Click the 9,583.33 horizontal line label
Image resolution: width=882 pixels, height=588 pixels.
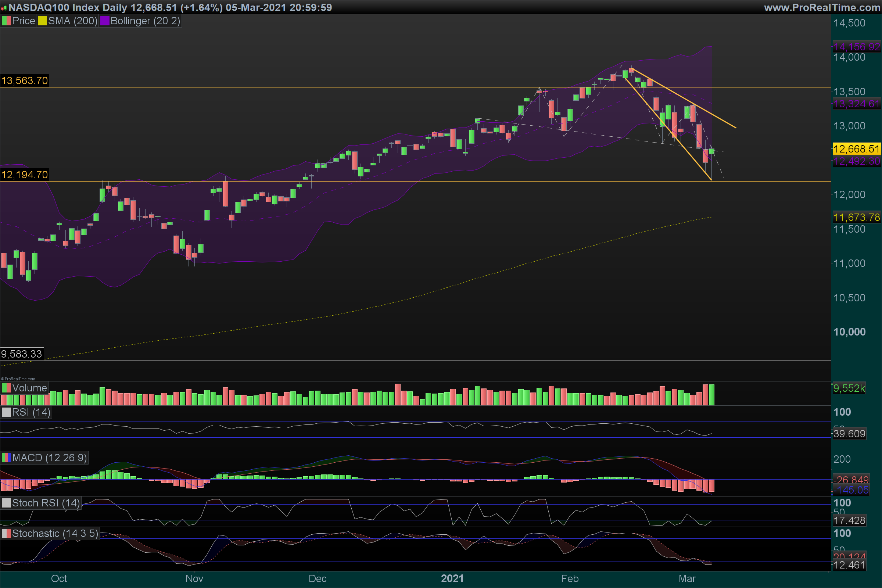[22, 354]
